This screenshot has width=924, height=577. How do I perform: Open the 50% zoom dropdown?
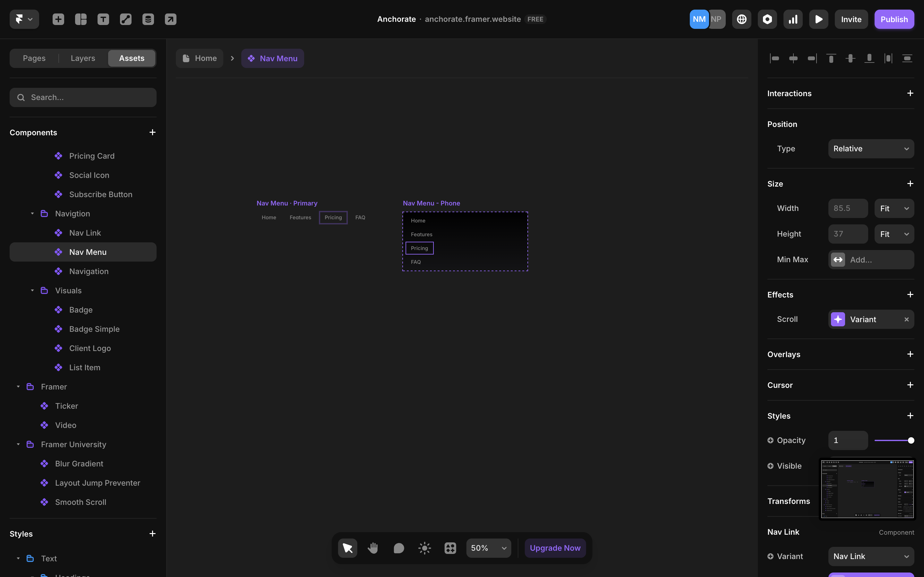tap(488, 548)
